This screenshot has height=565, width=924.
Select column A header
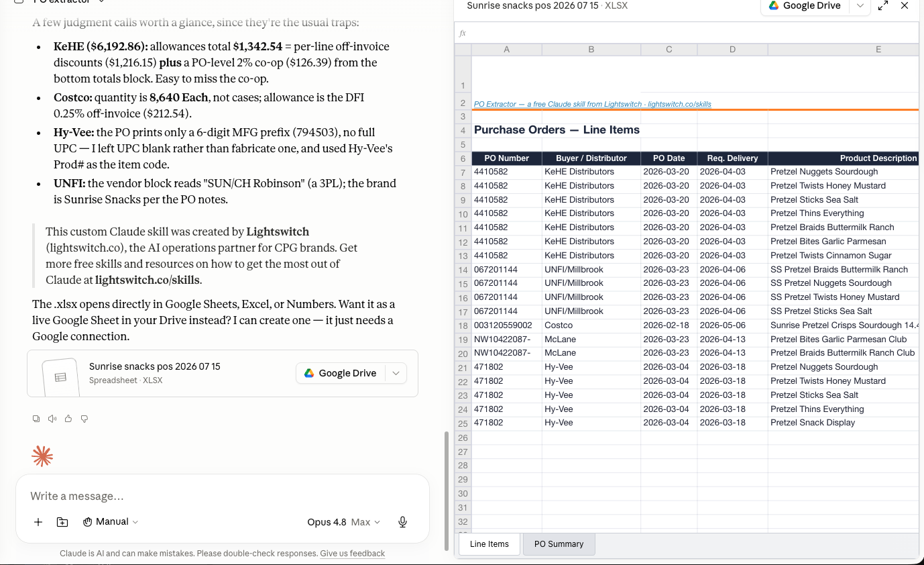coord(506,50)
